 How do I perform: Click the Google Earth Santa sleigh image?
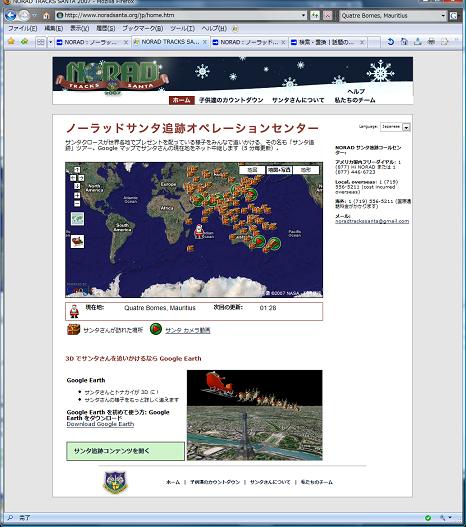[255, 415]
